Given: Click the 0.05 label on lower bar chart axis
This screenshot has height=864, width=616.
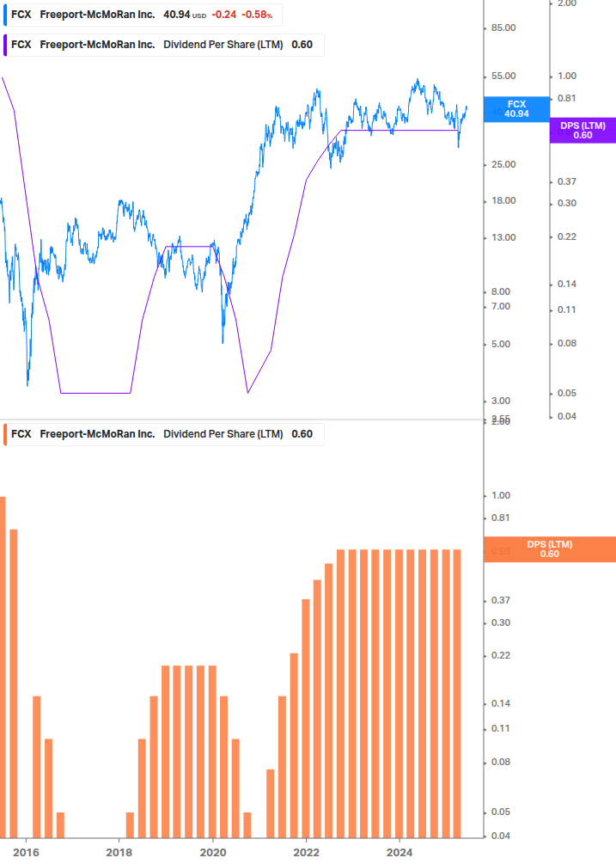Looking at the screenshot, I should 500,812.
